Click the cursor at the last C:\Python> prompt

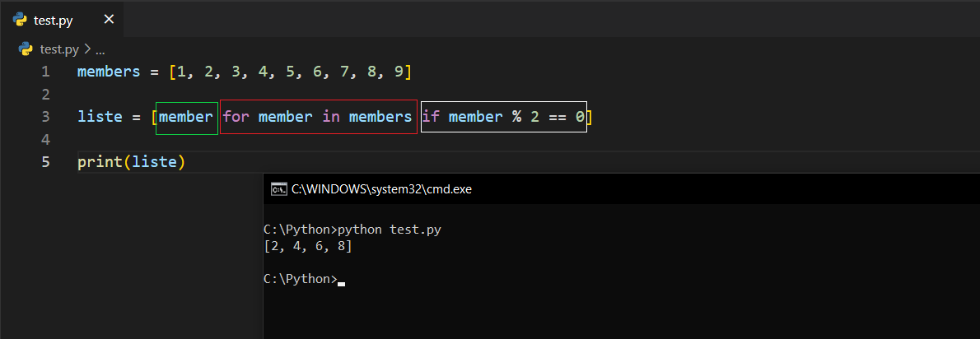(x=342, y=281)
